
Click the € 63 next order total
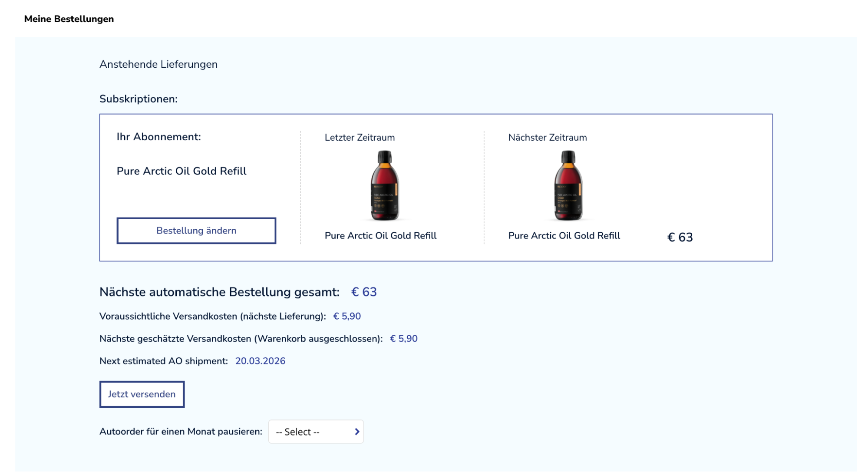364,292
